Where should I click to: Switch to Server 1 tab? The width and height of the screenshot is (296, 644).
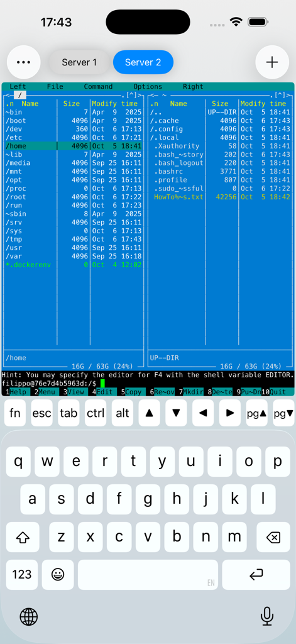tap(79, 62)
